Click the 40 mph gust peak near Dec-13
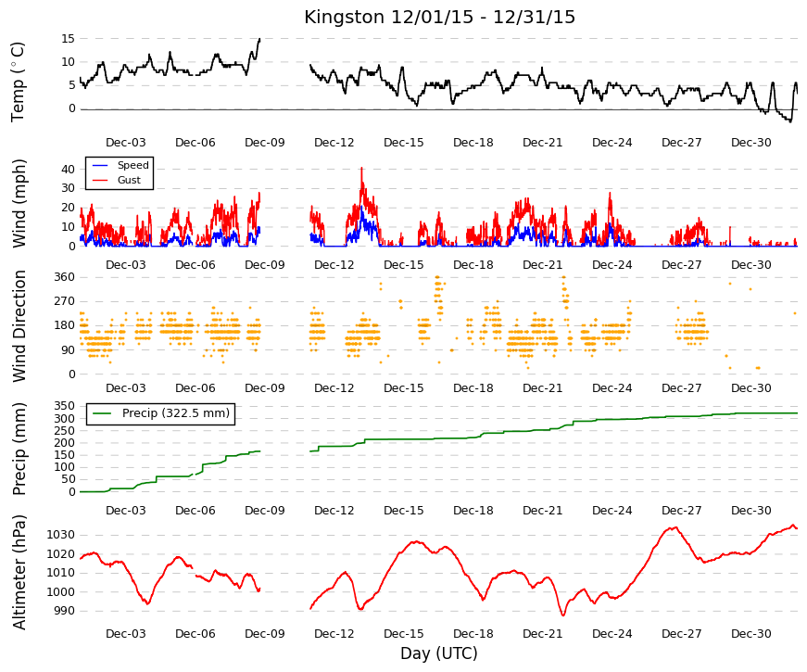The width and height of the screenshot is (807, 672). pyautogui.click(x=361, y=169)
